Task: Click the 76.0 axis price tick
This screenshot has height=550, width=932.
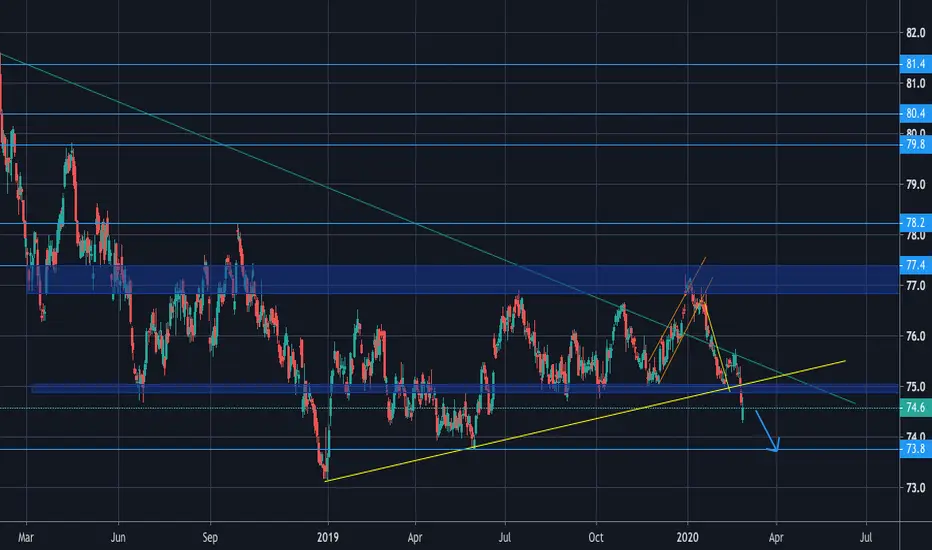Action: click(915, 337)
